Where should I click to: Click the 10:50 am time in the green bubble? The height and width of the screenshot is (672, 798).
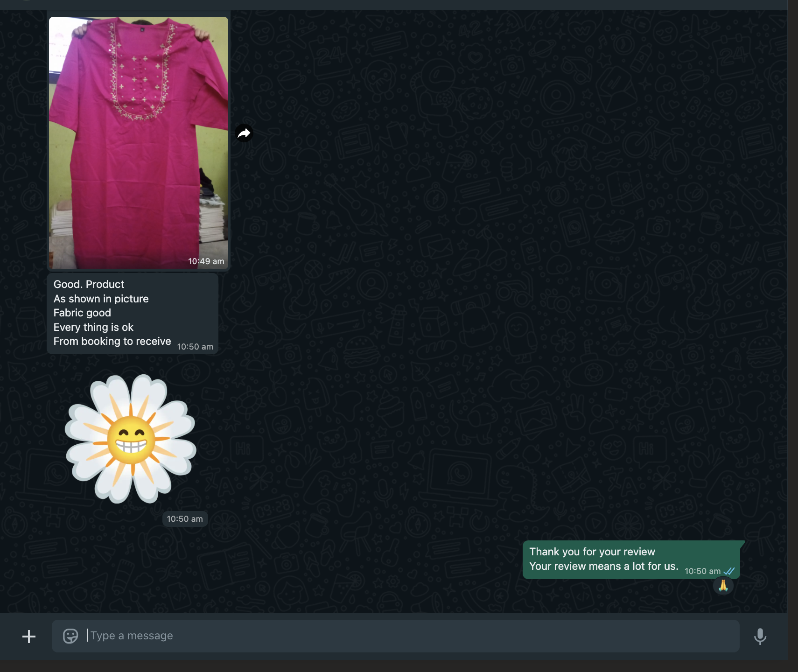pyautogui.click(x=702, y=571)
